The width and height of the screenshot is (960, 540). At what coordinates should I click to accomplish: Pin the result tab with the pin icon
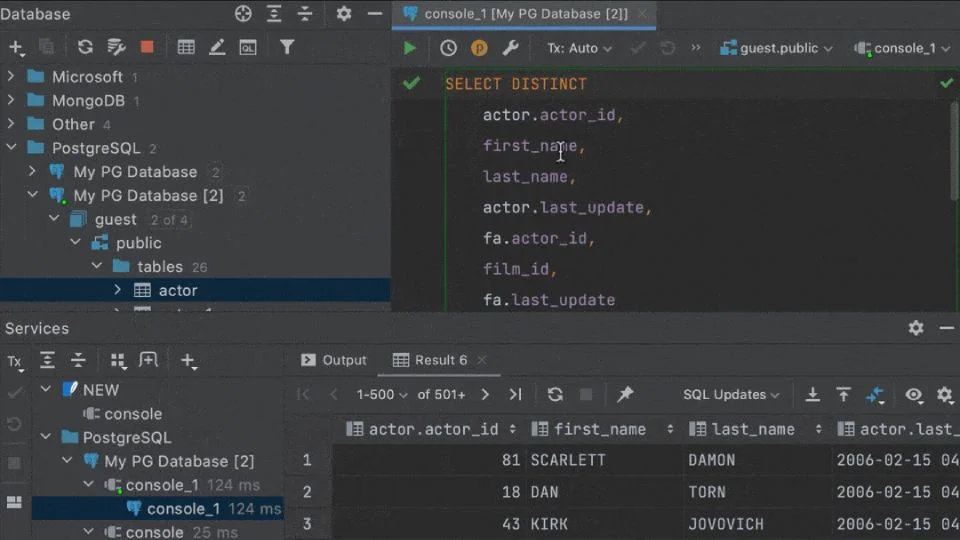(x=625, y=395)
